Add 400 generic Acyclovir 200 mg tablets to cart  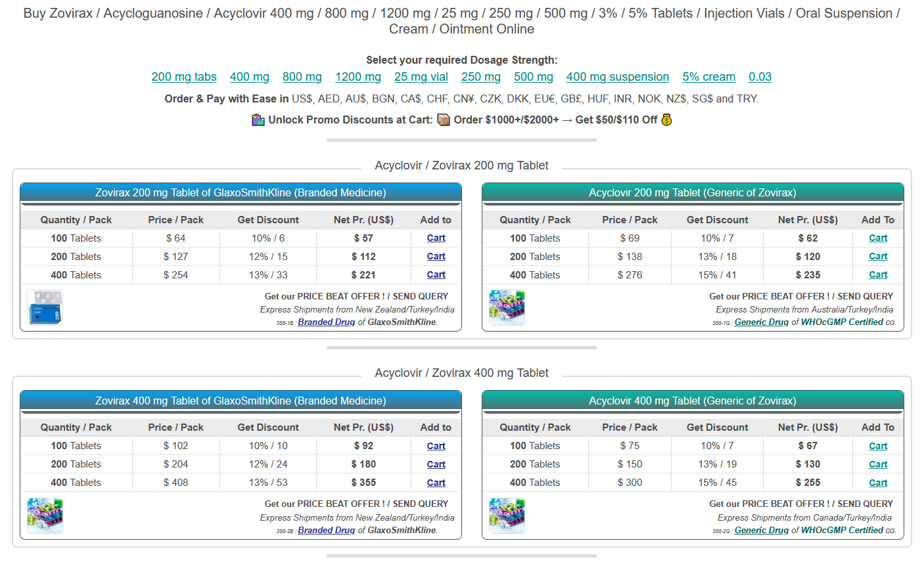click(x=878, y=275)
